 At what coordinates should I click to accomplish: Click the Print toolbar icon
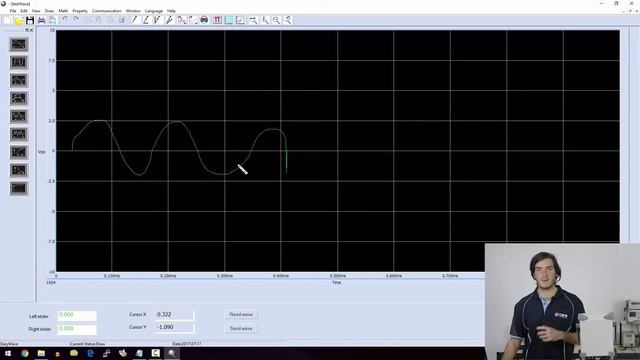pos(41,20)
